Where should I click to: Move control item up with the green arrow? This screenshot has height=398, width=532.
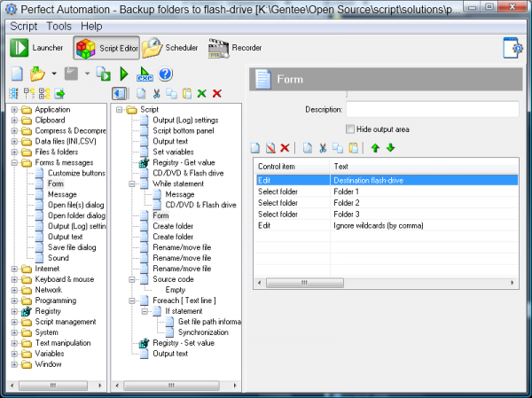pyautogui.click(x=376, y=147)
